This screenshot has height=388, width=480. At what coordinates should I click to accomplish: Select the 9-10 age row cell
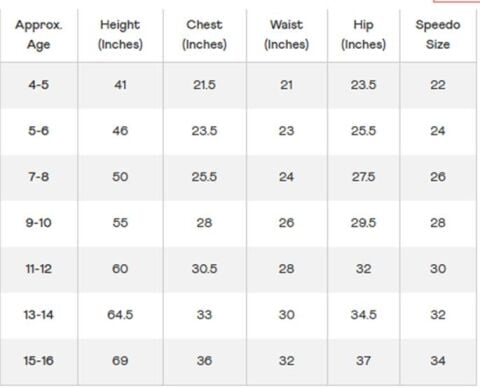click(39, 223)
